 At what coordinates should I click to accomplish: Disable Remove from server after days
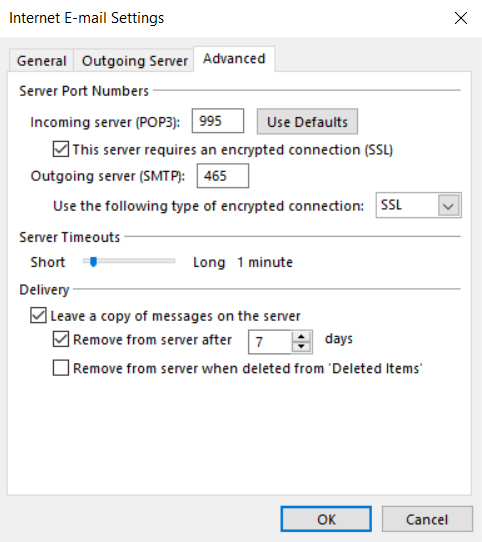pos(61,339)
